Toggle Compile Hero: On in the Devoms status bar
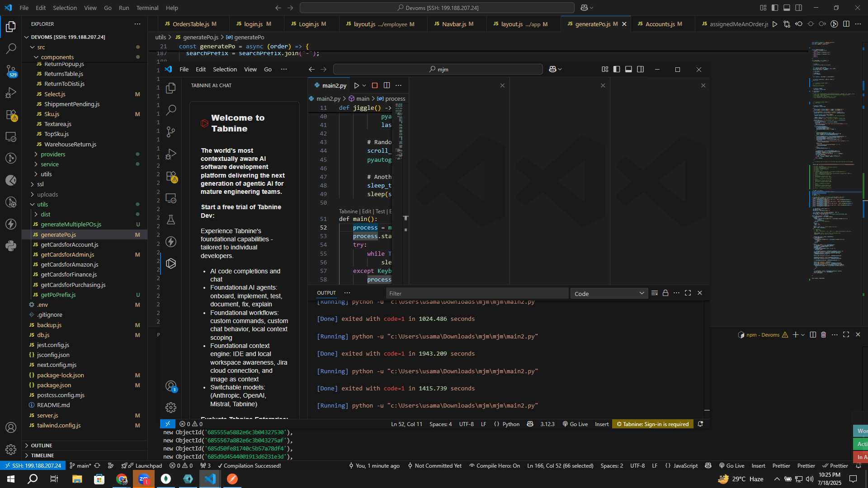 [x=495, y=465]
